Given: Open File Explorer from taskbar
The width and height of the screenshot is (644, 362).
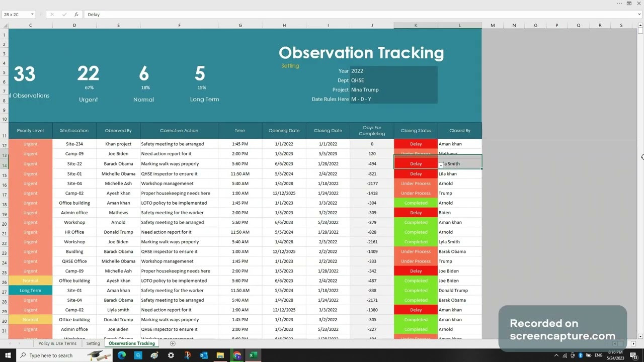Looking at the screenshot, I should tap(220, 355).
